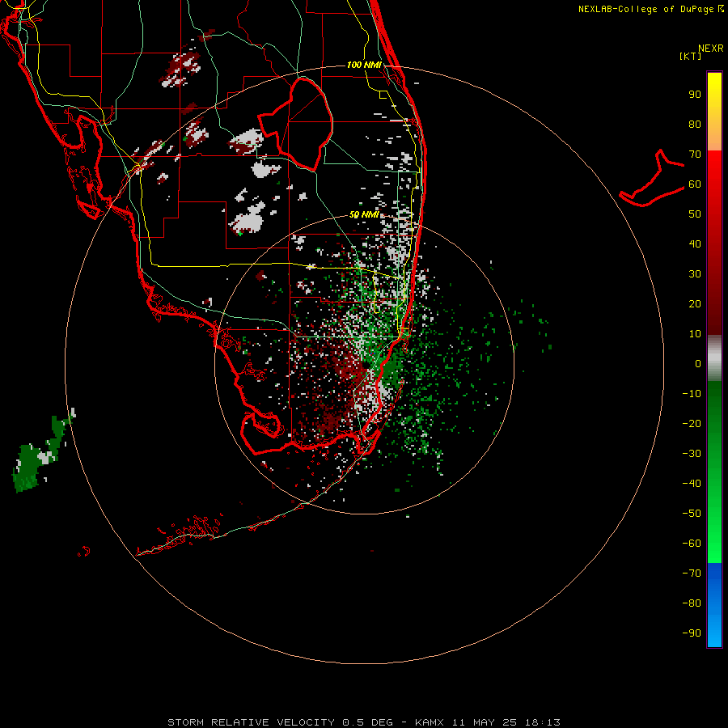
Task: Click the NEXLAB-College of DuPage title text
Action: (651, 9)
